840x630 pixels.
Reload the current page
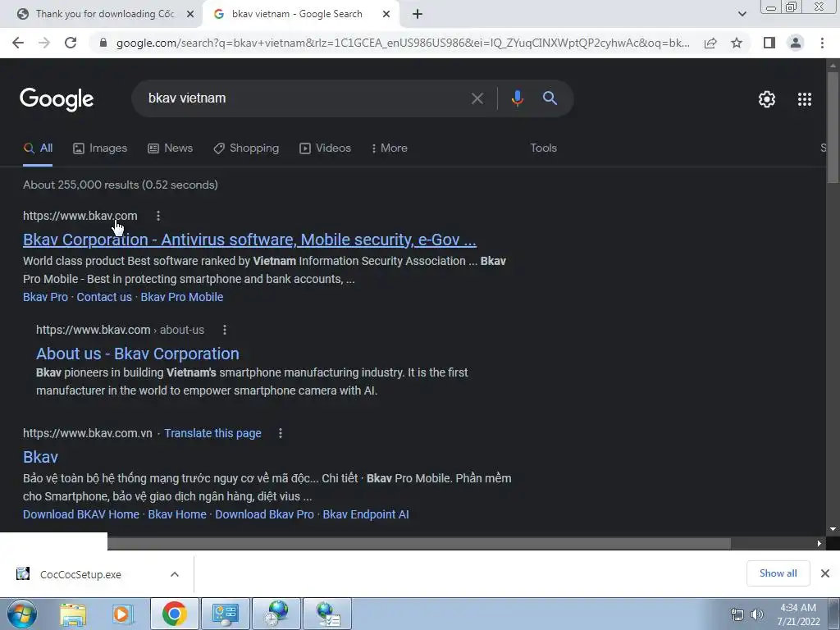coord(71,43)
